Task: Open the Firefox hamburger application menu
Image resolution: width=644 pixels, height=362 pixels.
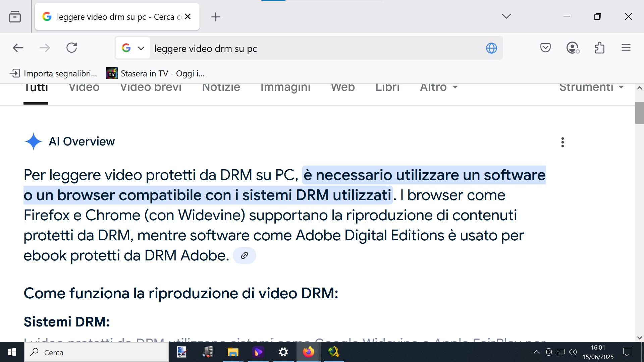Action: pyautogui.click(x=626, y=48)
